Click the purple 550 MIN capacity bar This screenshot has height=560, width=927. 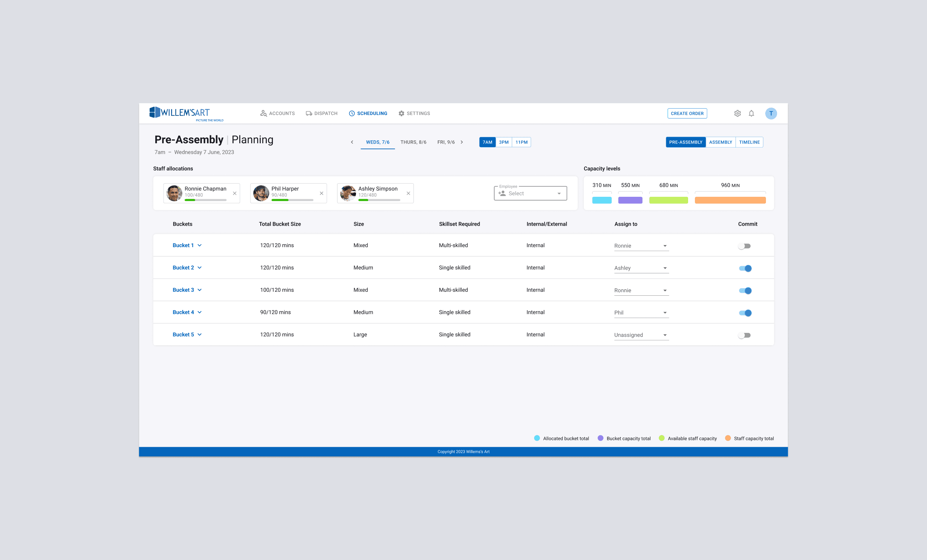pos(630,200)
